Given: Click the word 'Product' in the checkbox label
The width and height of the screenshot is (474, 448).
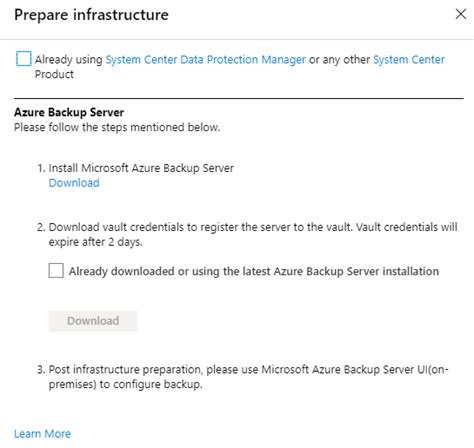Looking at the screenshot, I should 54,74.
